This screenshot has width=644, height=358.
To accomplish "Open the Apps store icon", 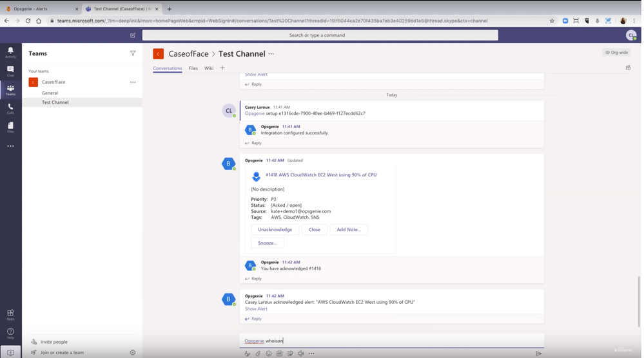I will (x=10, y=314).
